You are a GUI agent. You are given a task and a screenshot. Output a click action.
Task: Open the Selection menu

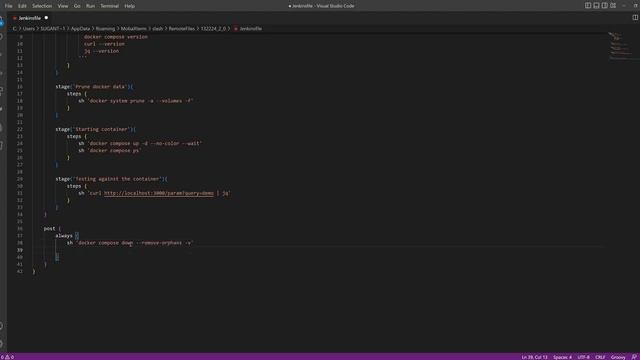point(42,6)
